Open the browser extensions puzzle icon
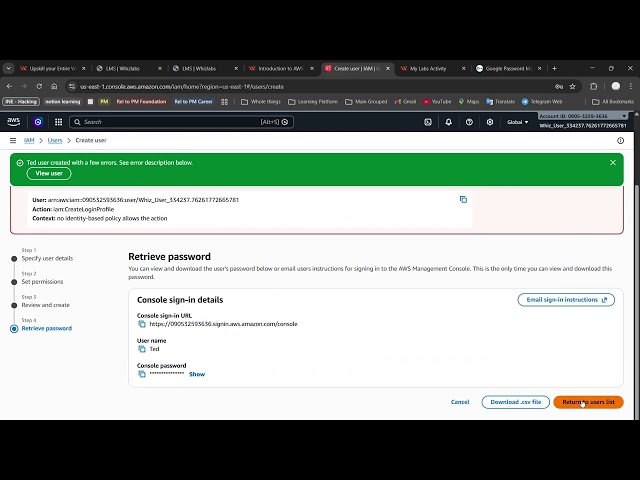 coord(593,87)
